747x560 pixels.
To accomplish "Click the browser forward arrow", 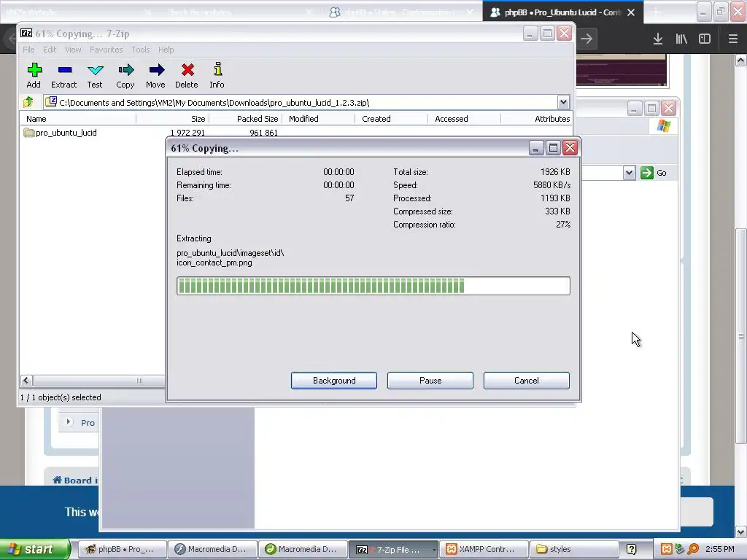I will (x=587, y=39).
